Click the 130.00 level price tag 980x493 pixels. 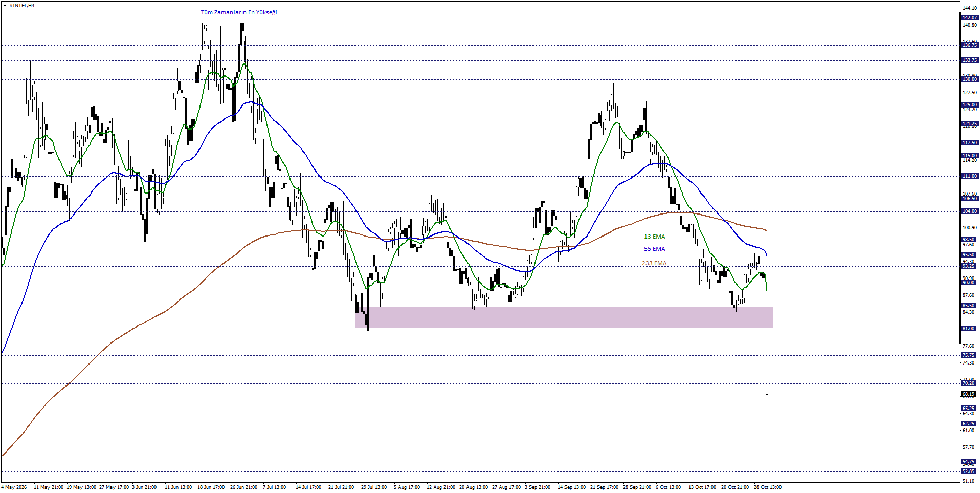(x=969, y=79)
